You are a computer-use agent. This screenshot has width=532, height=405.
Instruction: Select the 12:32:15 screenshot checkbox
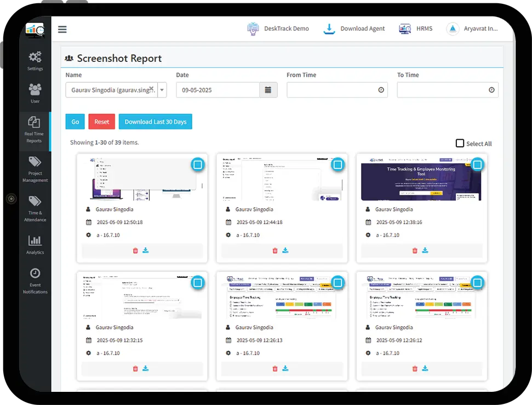197,282
